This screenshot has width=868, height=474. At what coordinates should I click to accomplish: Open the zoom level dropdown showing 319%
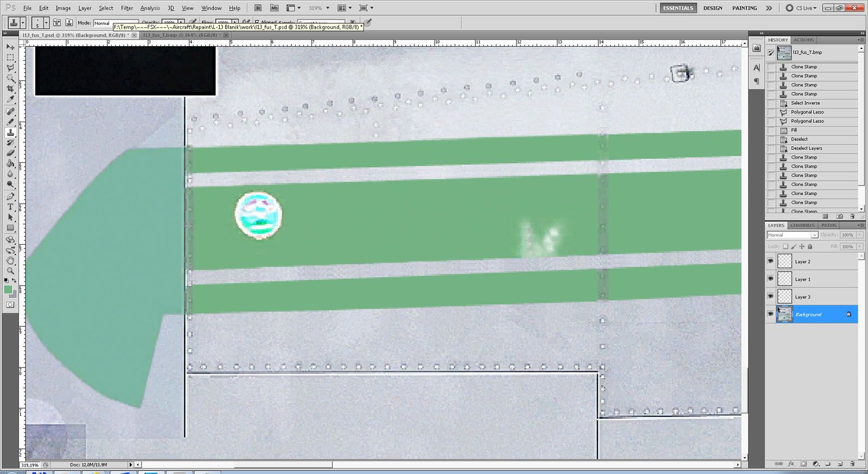tap(320, 8)
